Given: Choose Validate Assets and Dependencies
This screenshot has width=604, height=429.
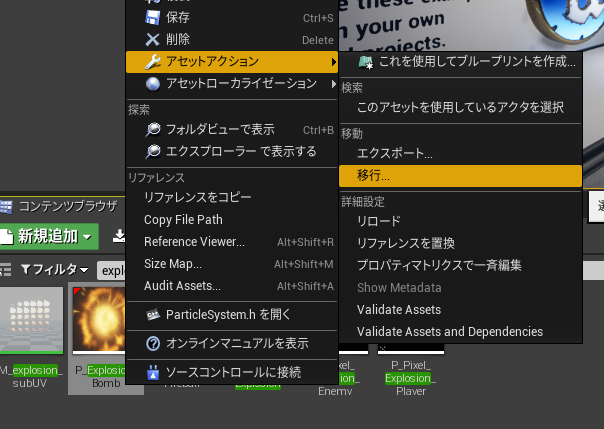Looking at the screenshot, I should (x=460, y=332).
